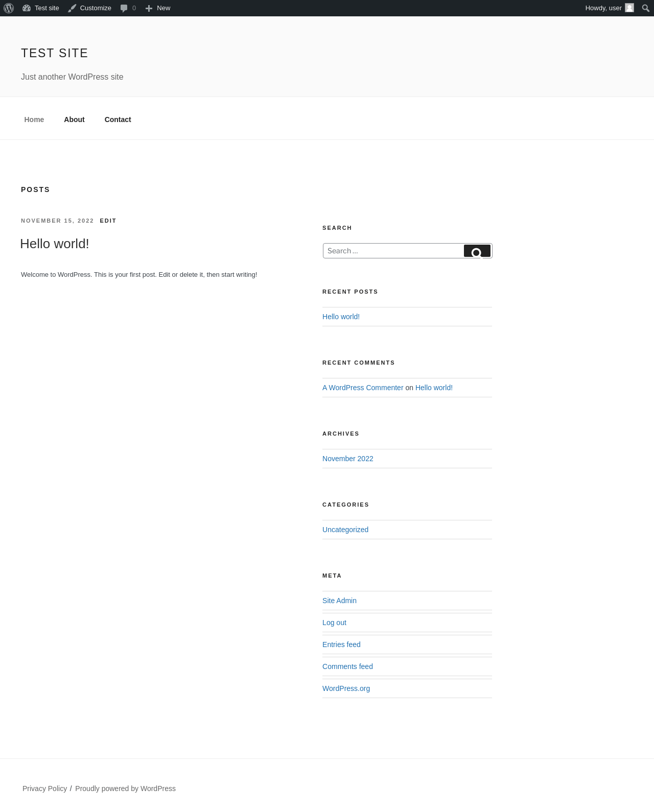Open Hello world! under Recent Posts

click(x=341, y=317)
